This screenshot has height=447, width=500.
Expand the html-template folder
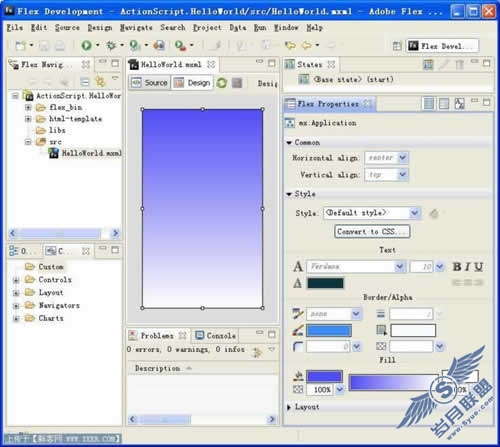(28, 119)
